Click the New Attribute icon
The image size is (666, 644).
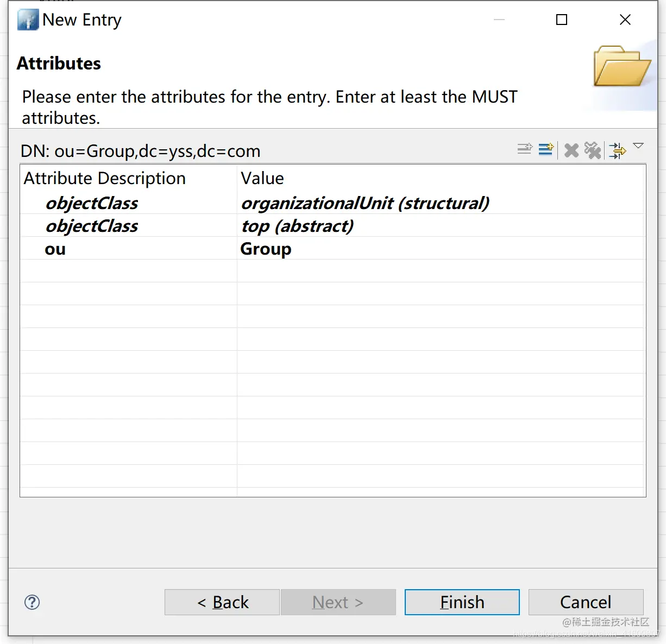point(546,149)
